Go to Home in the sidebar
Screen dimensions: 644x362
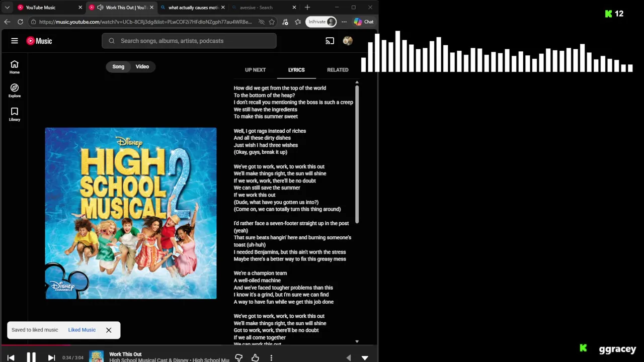[x=15, y=67]
